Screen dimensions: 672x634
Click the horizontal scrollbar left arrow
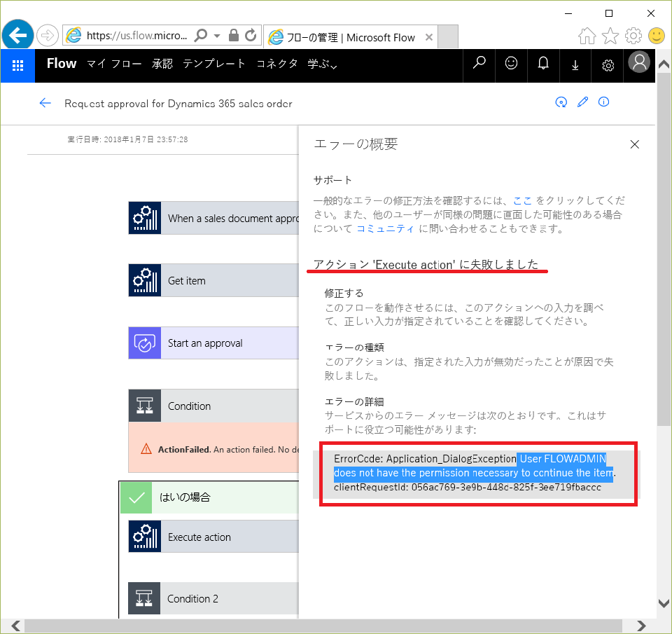16,626
